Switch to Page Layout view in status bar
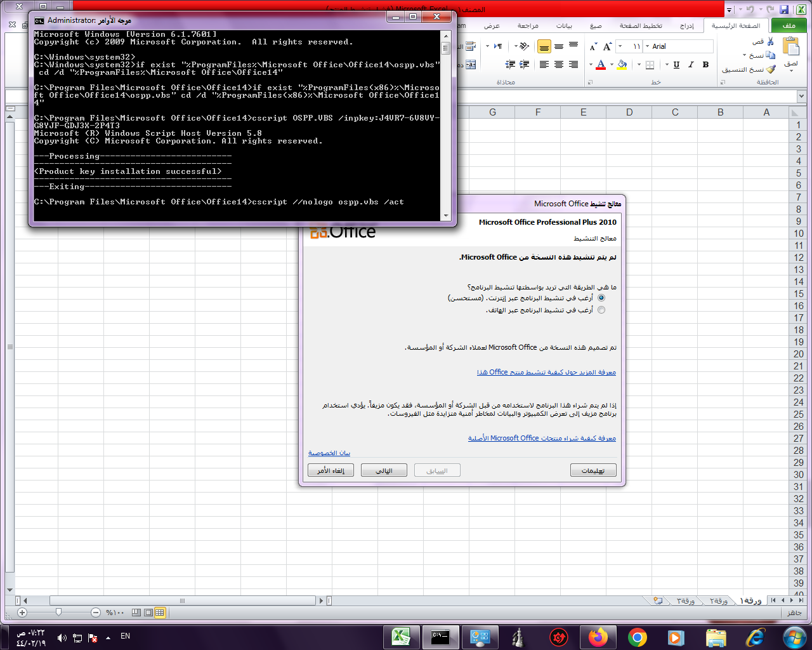Screen dimensions: 812x650 (x=148, y=613)
